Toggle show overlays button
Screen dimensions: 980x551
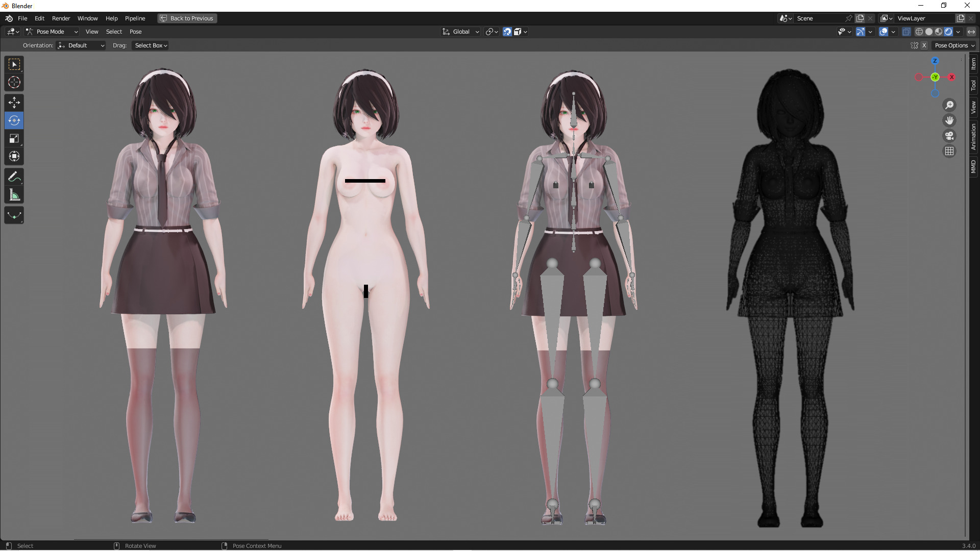[884, 32]
